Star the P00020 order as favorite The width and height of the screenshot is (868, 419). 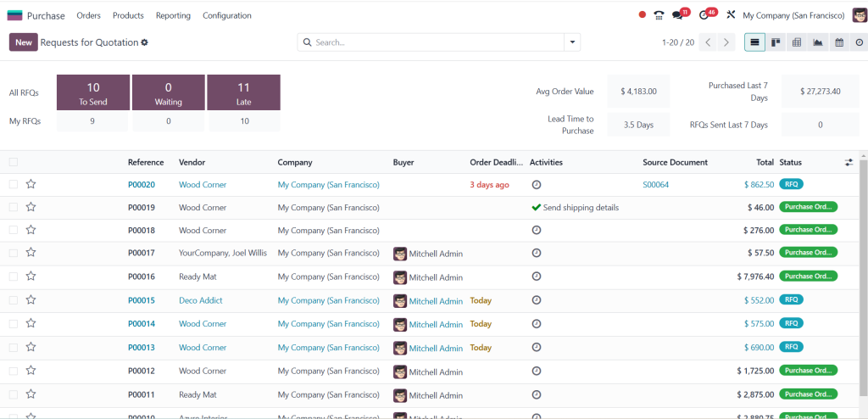(x=31, y=184)
